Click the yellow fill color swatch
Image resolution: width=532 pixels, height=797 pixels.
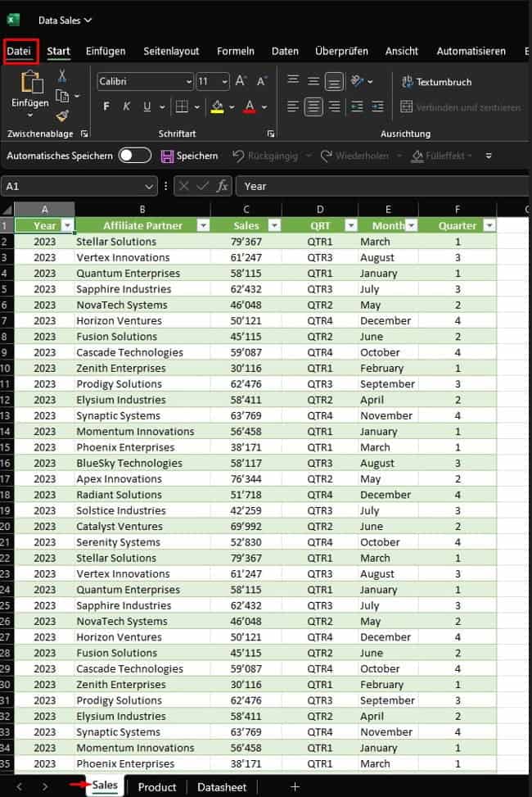click(x=217, y=106)
